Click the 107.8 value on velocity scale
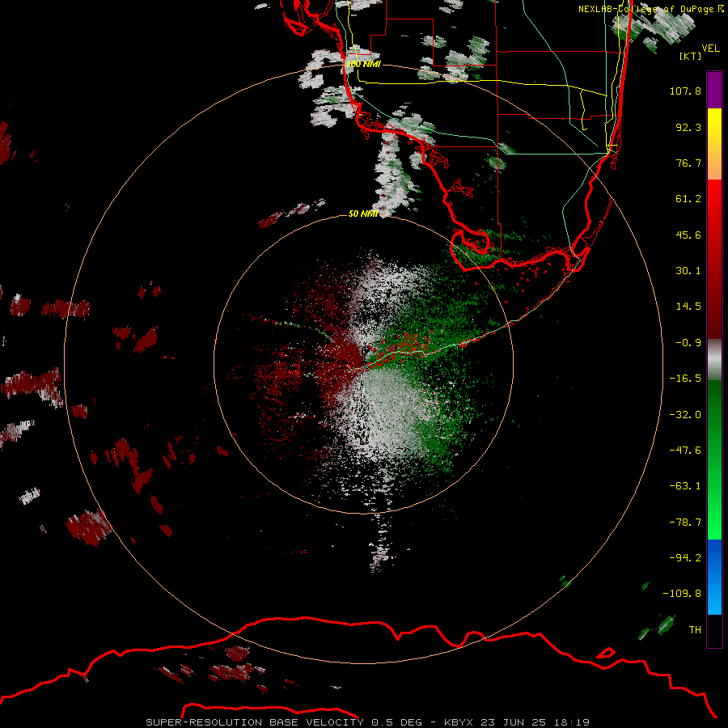The width and height of the screenshot is (728, 728). 685,91
